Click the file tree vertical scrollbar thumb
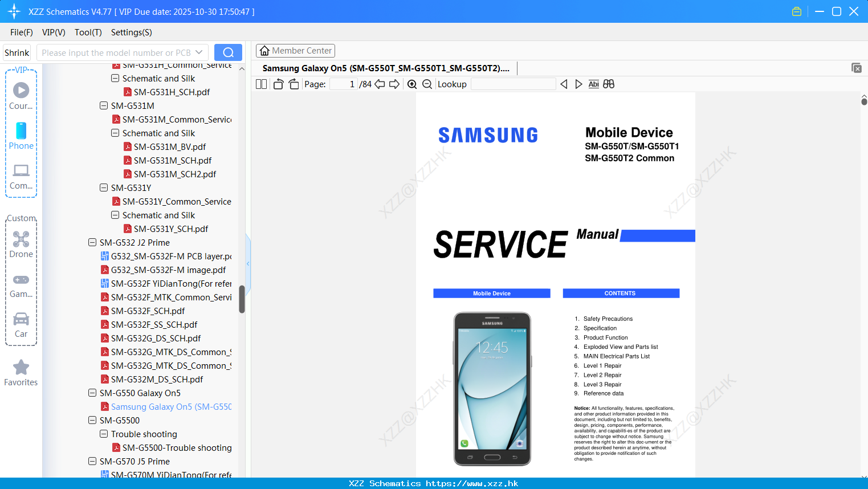The image size is (868, 489). pos(242,299)
